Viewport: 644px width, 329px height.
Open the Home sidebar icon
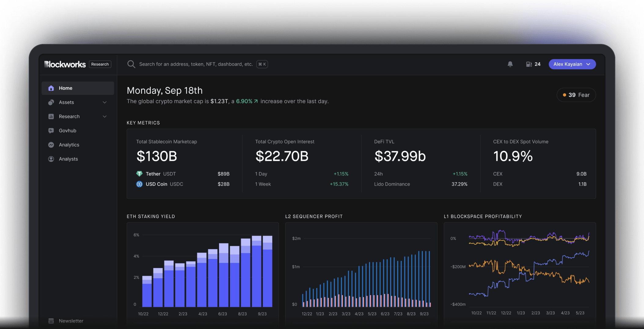point(51,88)
